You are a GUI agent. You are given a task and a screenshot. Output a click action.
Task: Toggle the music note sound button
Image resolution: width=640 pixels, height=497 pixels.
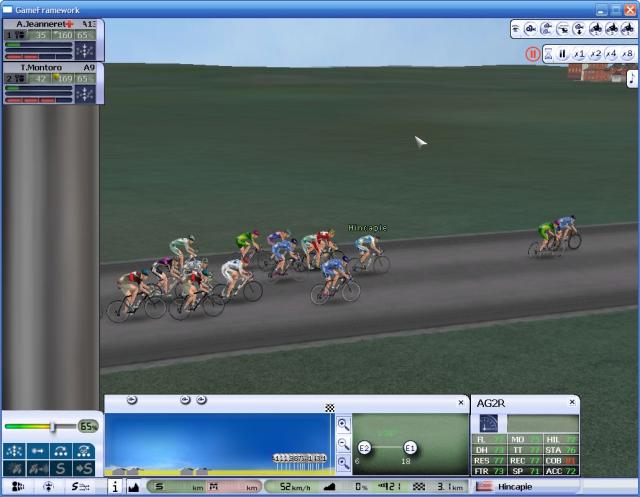click(x=631, y=78)
